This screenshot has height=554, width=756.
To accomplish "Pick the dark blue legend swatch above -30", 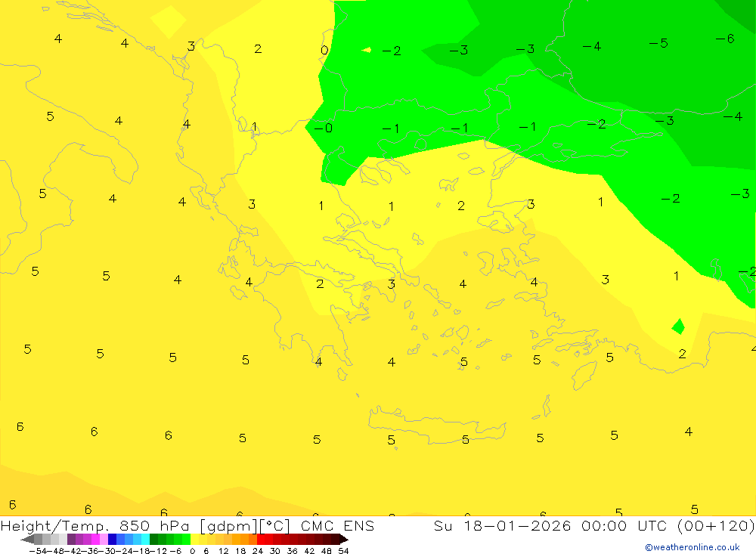I will (x=113, y=539).
